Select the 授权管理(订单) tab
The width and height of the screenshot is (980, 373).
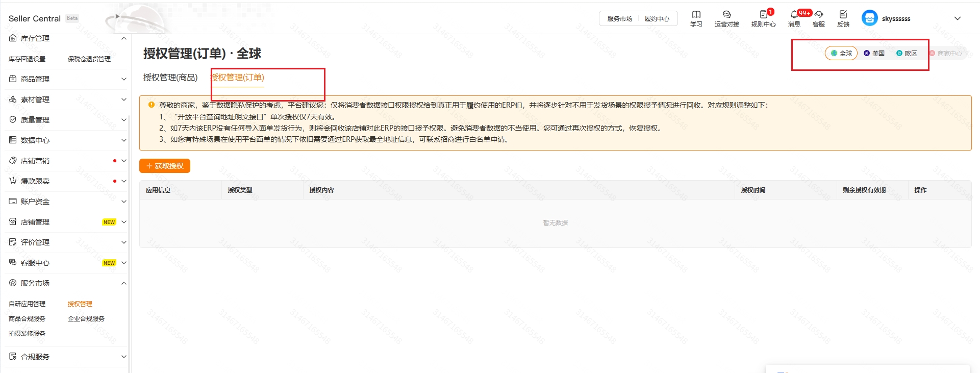coord(238,78)
